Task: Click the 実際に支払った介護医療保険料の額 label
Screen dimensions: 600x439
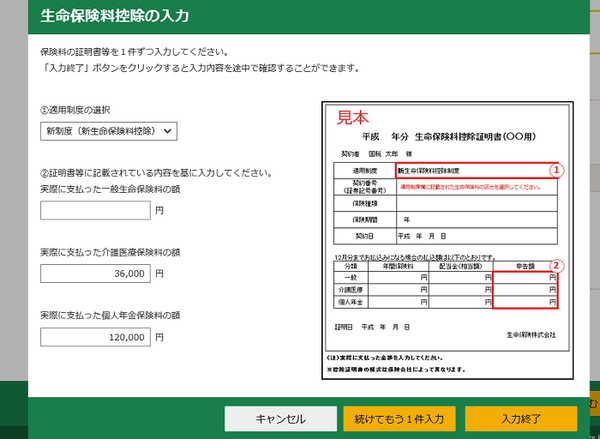Action: tap(110, 252)
